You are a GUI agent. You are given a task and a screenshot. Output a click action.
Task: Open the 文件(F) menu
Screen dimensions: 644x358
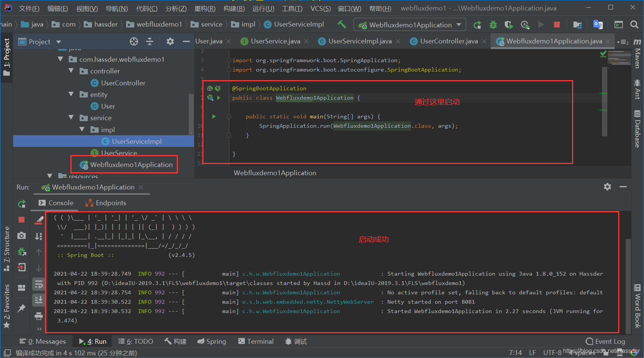click(29, 8)
